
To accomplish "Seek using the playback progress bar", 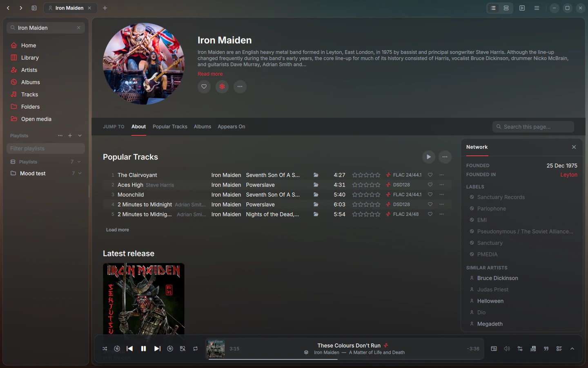I will point(345,359).
